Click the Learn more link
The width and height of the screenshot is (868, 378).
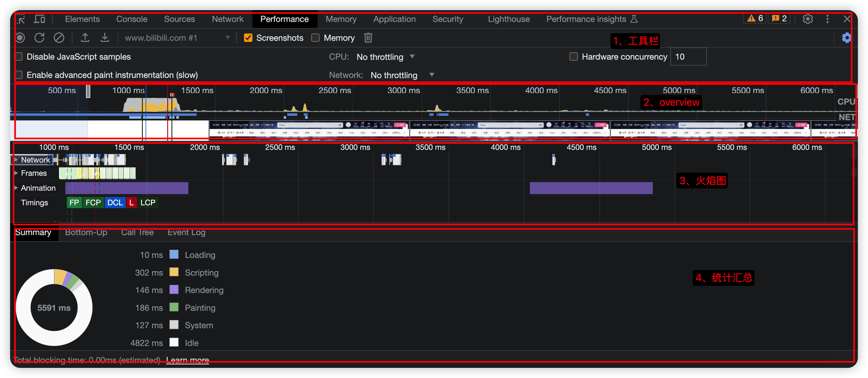coord(187,360)
